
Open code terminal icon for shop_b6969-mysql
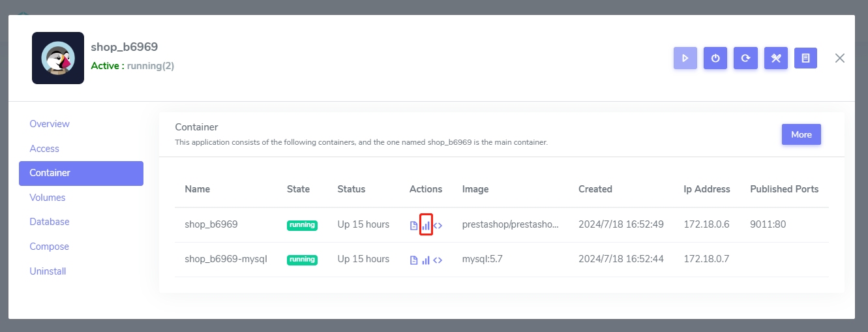[438, 260]
